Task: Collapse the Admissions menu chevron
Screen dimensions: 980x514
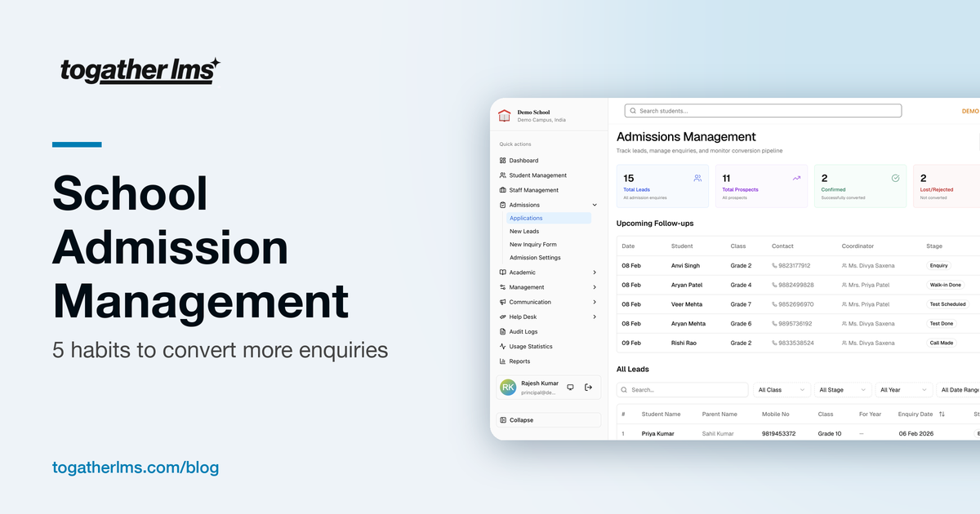Action: tap(595, 205)
